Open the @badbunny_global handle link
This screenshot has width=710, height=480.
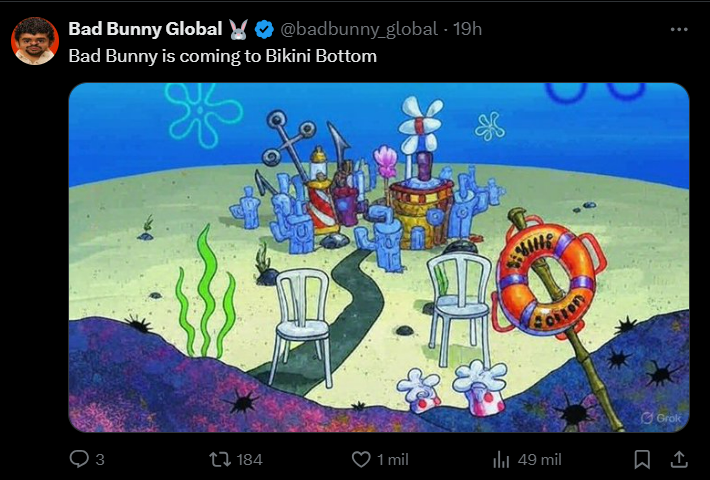[x=359, y=29]
